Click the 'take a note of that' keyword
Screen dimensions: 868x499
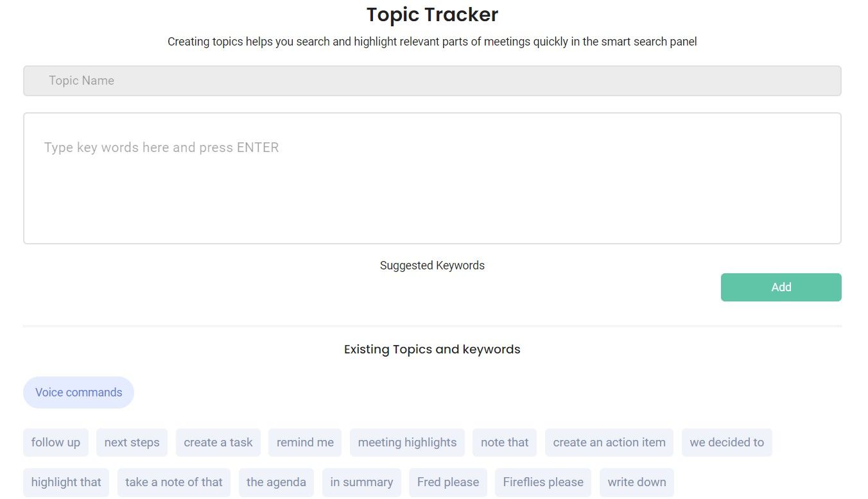(x=173, y=482)
